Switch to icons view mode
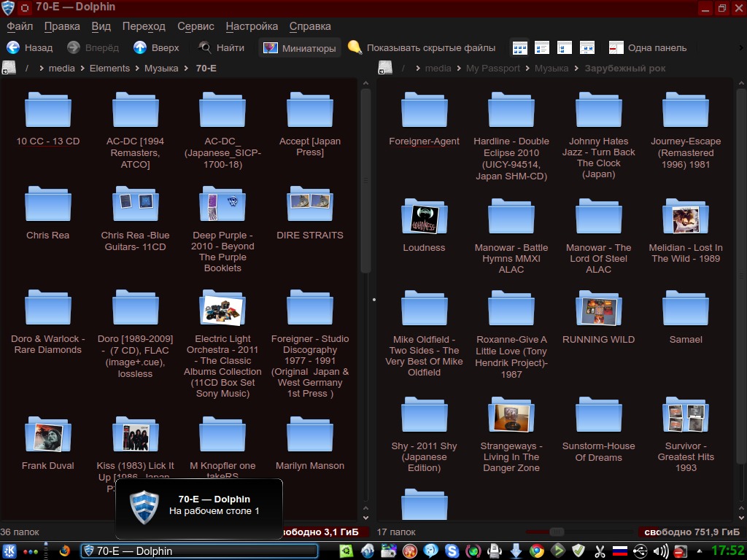Image resolution: width=747 pixels, height=560 pixels. [x=519, y=47]
